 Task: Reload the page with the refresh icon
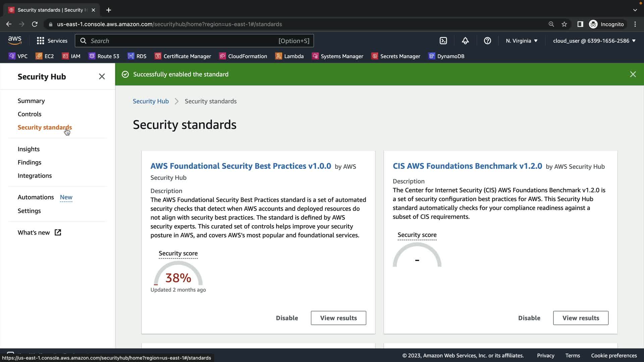[35, 24]
